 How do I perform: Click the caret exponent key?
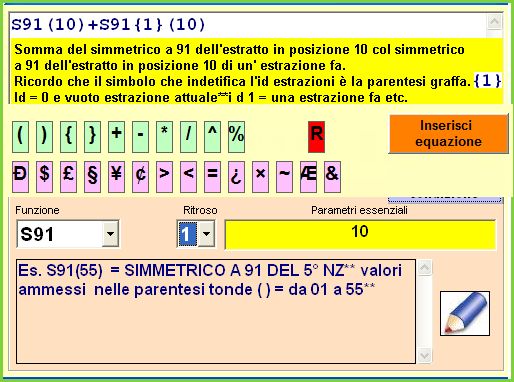point(212,137)
